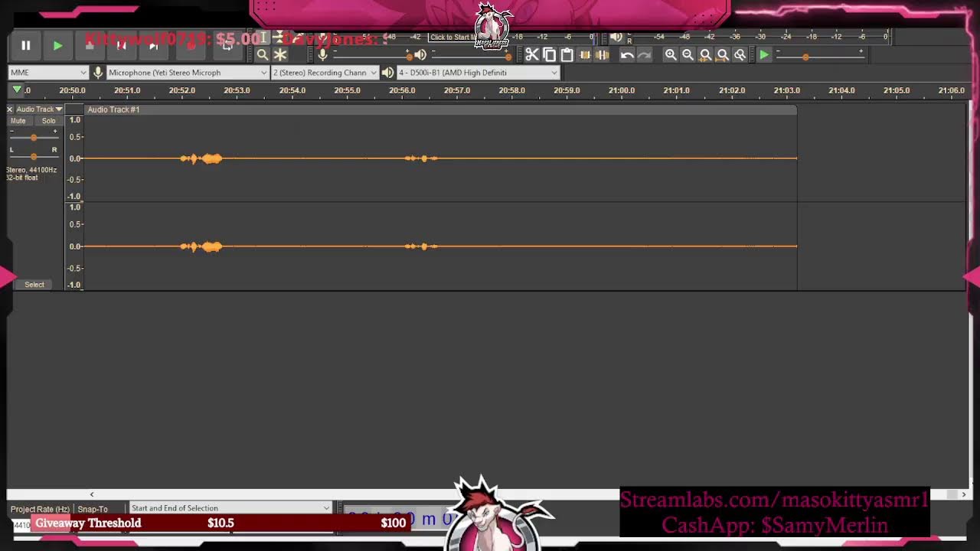Click the Undo arrow
Screen dimensions: 980x551
pyautogui.click(x=627, y=54)
